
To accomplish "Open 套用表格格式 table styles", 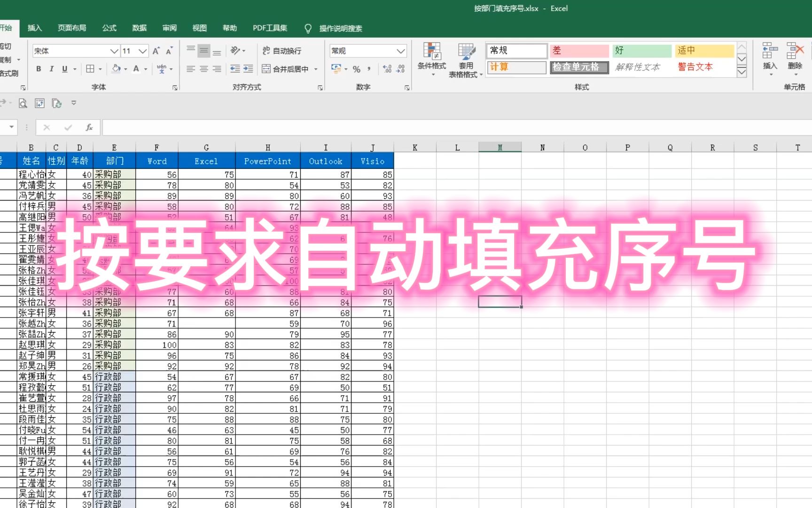I will coord(466,60).
